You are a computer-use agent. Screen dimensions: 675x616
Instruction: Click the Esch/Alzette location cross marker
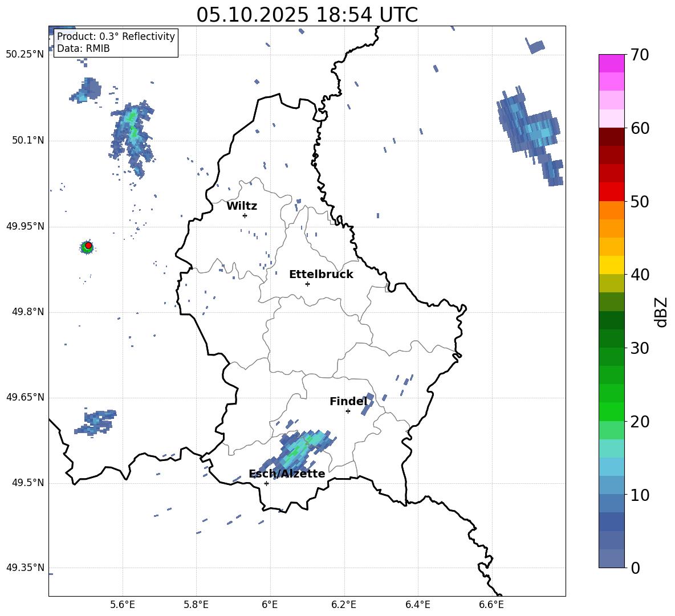point(266,483)
